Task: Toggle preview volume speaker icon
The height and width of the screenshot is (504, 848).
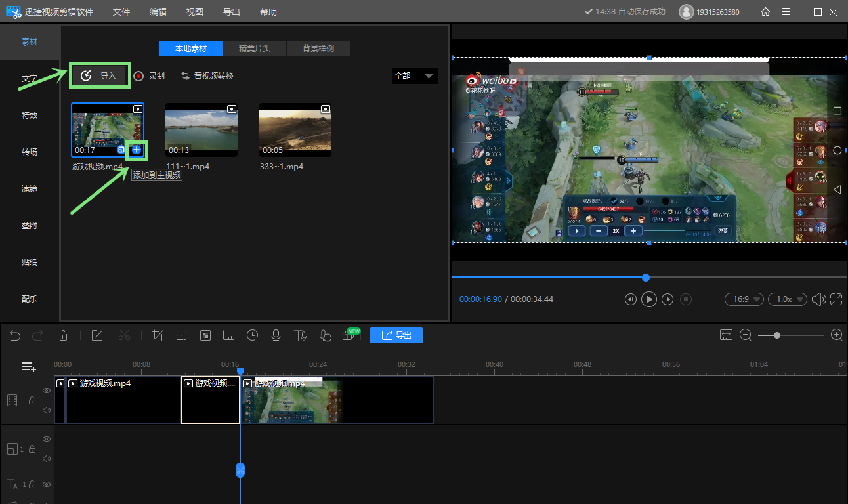Action: point(818,299)
